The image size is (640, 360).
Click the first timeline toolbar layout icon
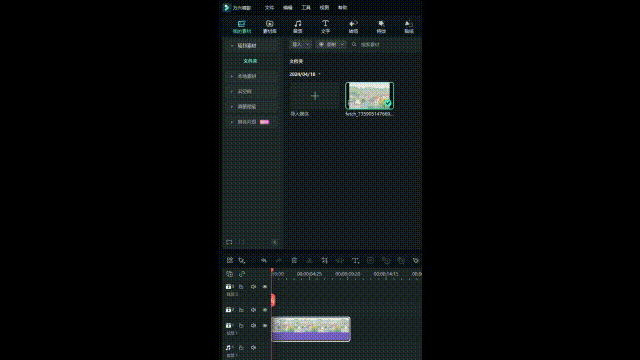tap(230, 260)
